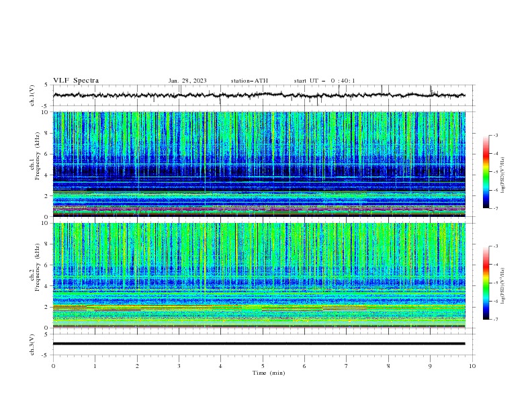
Task: Click the "ch.1(V)" waveform axis label
Action: (32, 95)
